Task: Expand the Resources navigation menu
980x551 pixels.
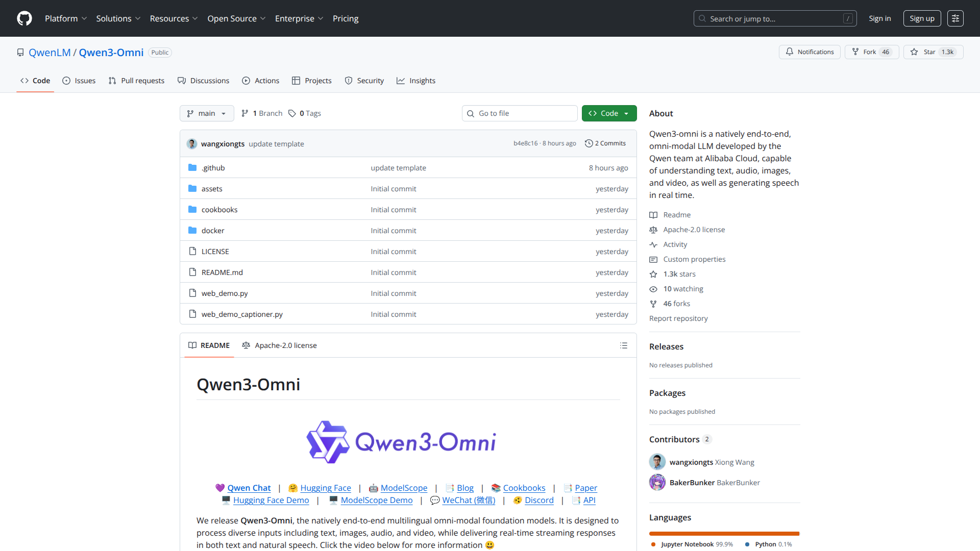Action: coord(174,18)
